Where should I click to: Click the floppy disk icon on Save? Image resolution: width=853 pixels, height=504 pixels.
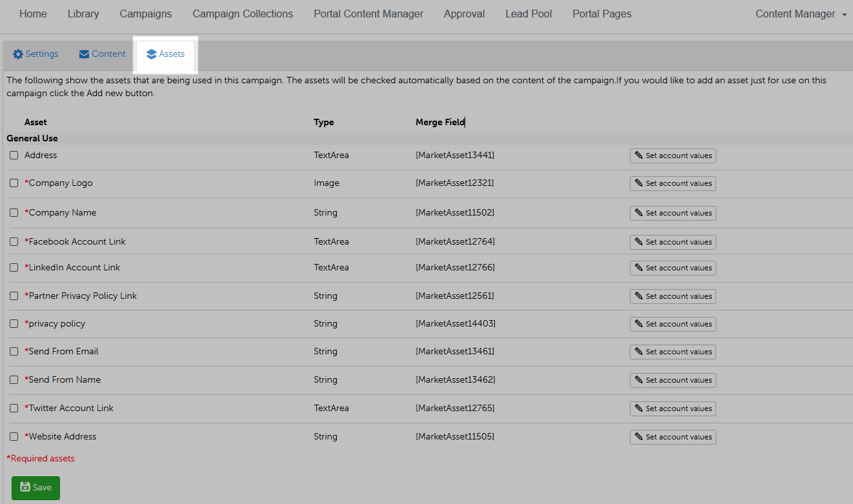click(x=25, y=487)
